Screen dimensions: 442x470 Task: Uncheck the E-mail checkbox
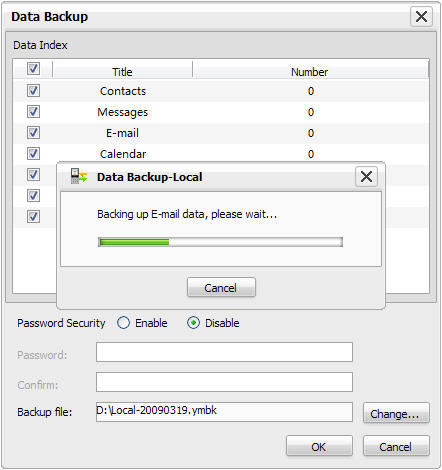(33, 133)
